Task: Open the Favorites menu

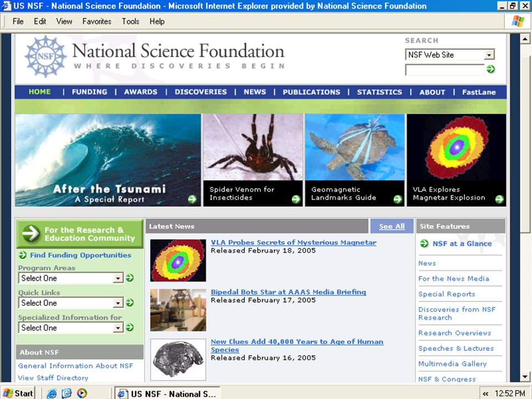Action: tap(96, 22)
